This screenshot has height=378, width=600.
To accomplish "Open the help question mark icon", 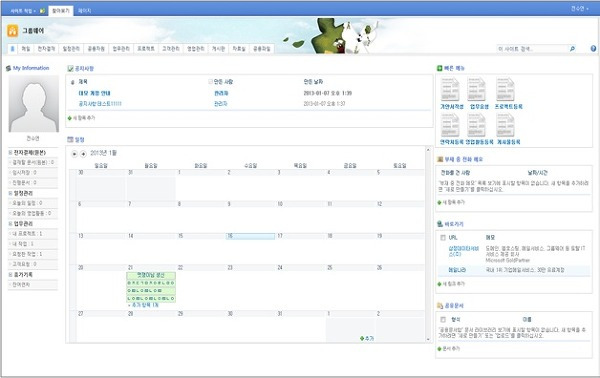I will (593, 49).
